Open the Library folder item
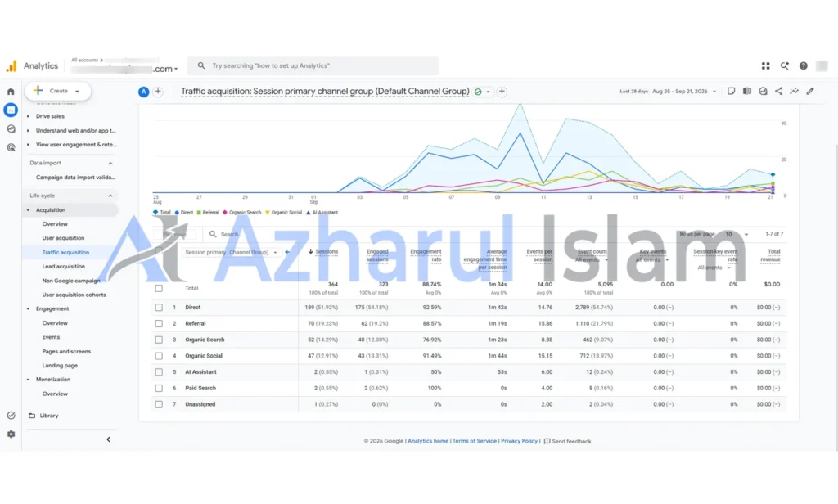The width and height of the screenshot is (838, 504). 44,416
